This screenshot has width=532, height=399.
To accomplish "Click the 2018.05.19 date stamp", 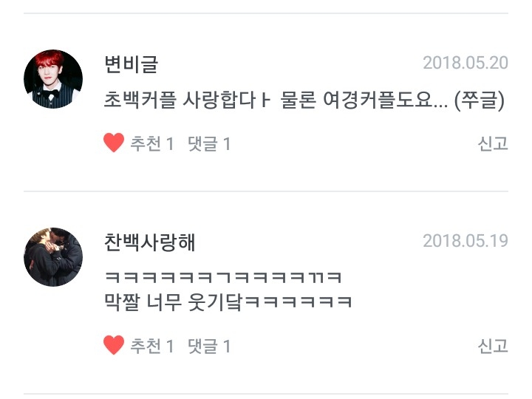I will [x=465, y=241].
